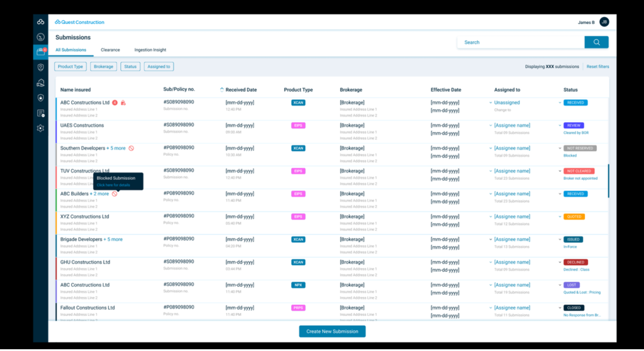Open the settings gear sidebar icon
This screenshot has width=644, height=351.
pos(41,128)
